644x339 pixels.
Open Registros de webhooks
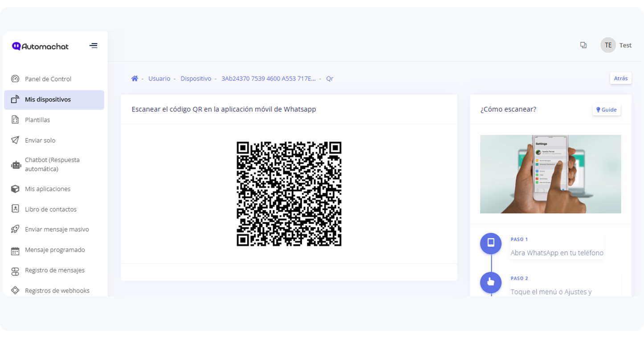[54, 291]
